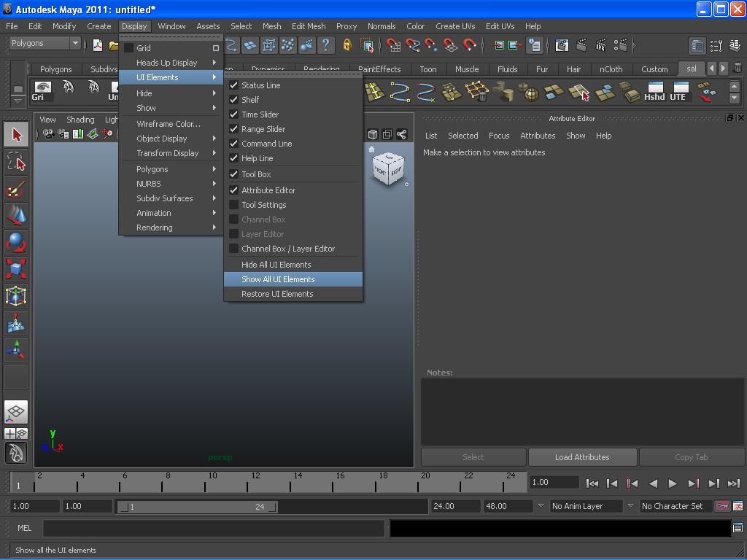
Task: Uncheck the Shelf UI element
Action: pos(234,99)
